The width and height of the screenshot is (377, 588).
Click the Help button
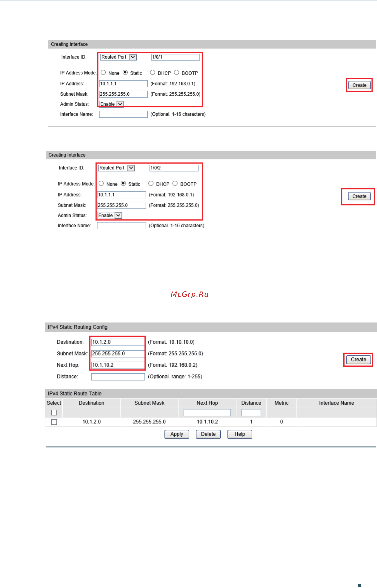(x=240, y=434)
